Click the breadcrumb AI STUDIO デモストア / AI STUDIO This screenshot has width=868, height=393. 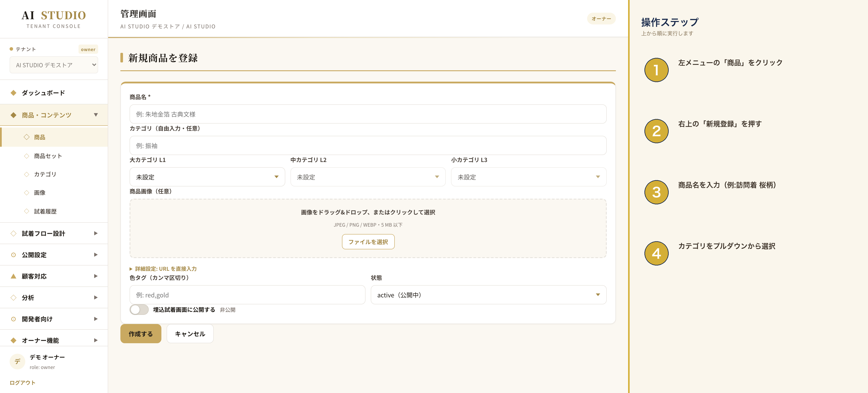click(x=168, y=26)
